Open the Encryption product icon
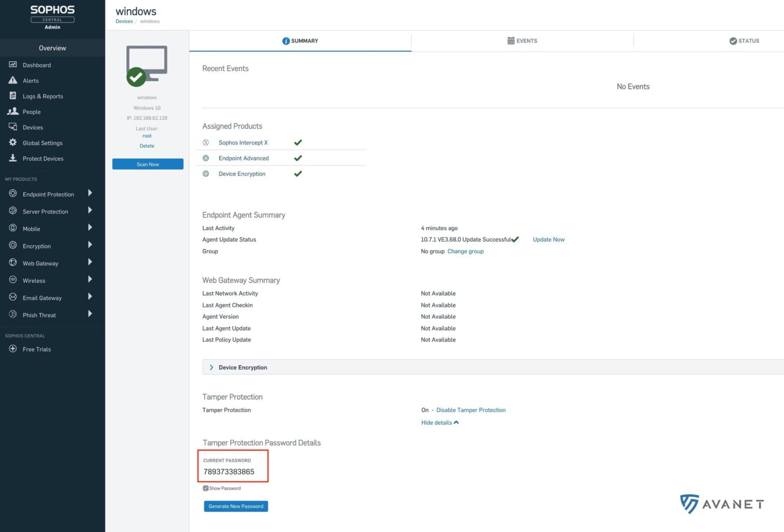Screen dimensions: 784x532 pos(13,246)
